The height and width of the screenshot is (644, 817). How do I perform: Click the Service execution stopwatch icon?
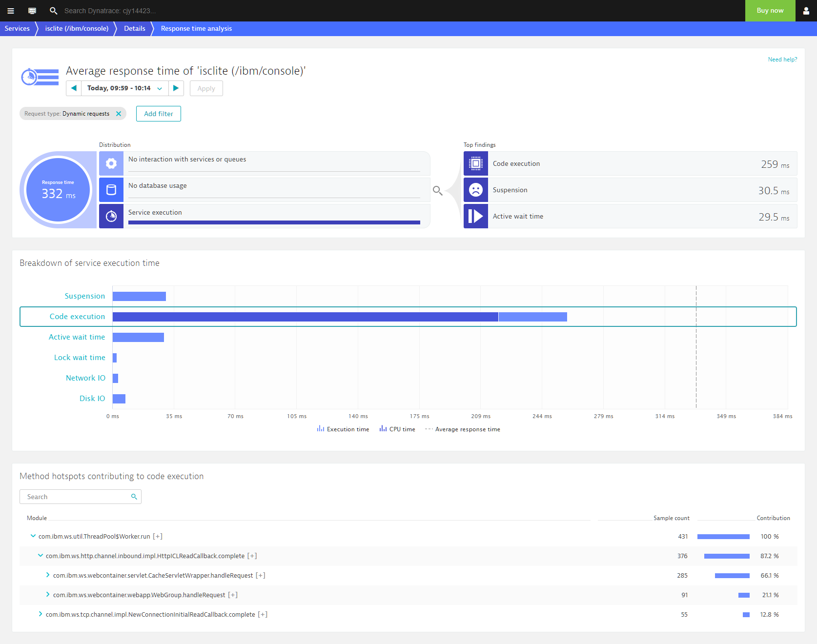click(x=111, y=216)
